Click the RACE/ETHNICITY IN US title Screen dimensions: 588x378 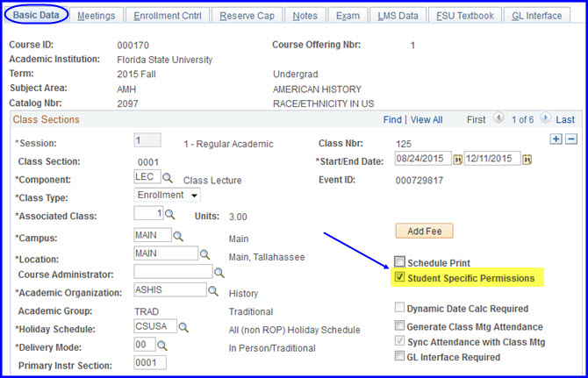point(323,103)
